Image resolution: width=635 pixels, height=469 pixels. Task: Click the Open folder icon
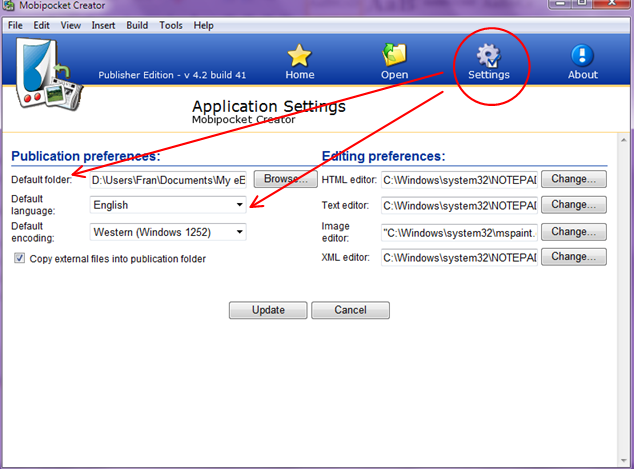tap(394, 55)
